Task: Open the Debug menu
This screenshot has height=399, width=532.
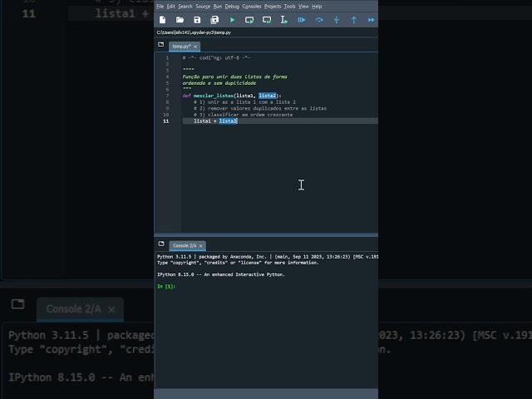Action: click(x=232, y=7)
